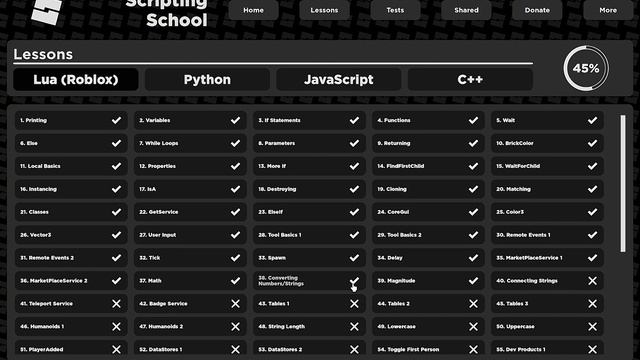Switch to the Python tab
The image size is (640, 360).
(207, 79)
